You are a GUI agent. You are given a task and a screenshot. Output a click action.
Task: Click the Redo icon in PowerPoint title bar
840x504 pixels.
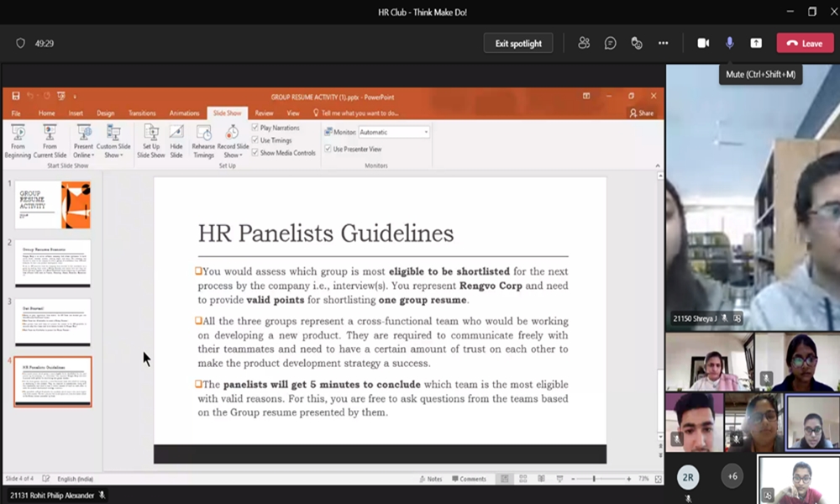tap(46, 96)
